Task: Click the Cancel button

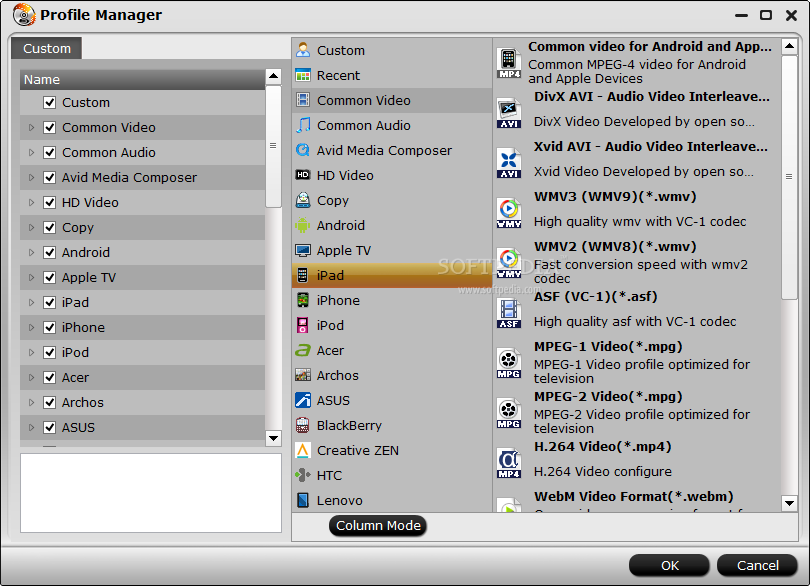Action: 757,565
